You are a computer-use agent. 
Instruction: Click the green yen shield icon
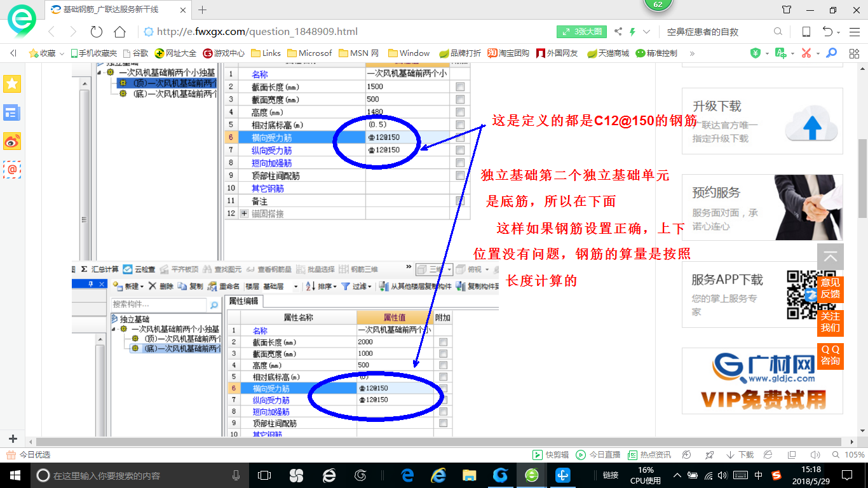(x=756, y=53)
